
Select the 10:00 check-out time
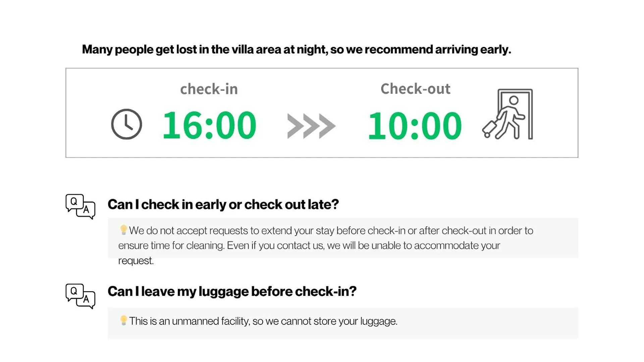tap(415, 126)
